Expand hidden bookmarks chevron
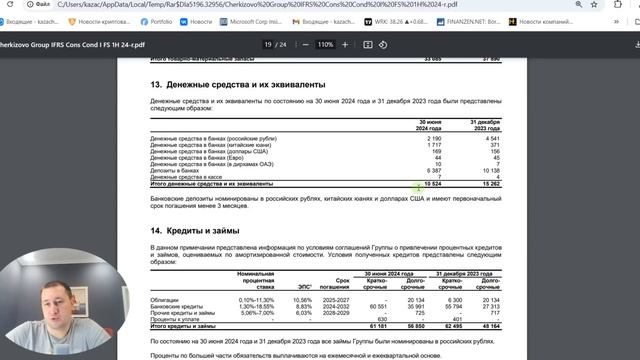 point(616,22)
